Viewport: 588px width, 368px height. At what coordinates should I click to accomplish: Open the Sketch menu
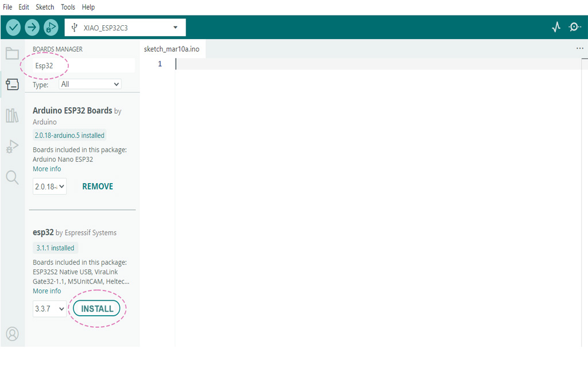(x=45, y=7)
